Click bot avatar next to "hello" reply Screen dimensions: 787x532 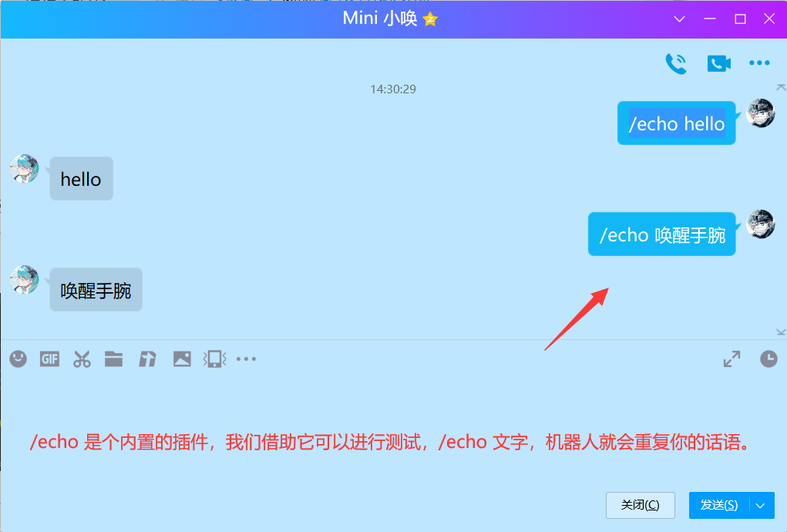[25, 169]
